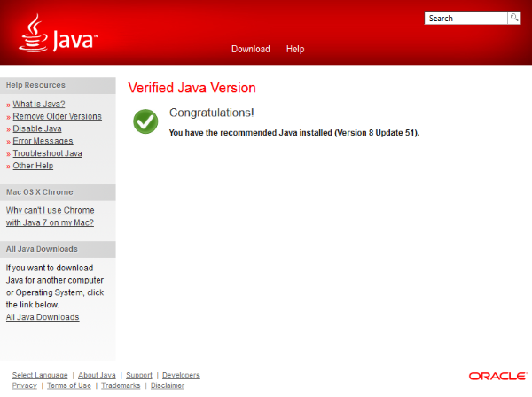Click the Help Resources section header
This screenshot has height=397, width=532.
(58, 85)
